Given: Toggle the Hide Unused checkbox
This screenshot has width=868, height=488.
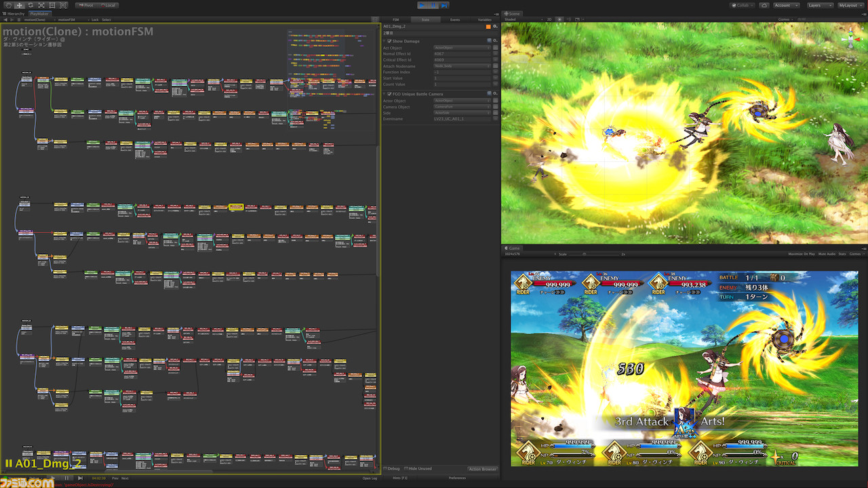Looking at the screenshot, I should click(x=406, y=469).
